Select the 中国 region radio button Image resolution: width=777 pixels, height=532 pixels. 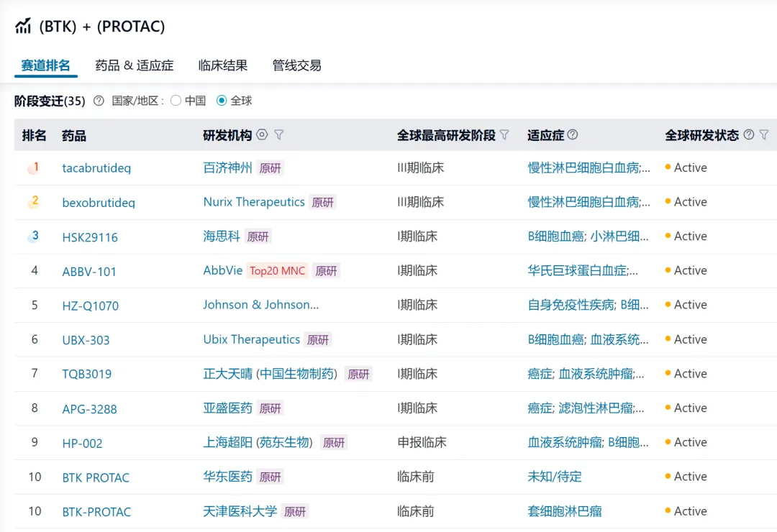[x=176, y=101]
